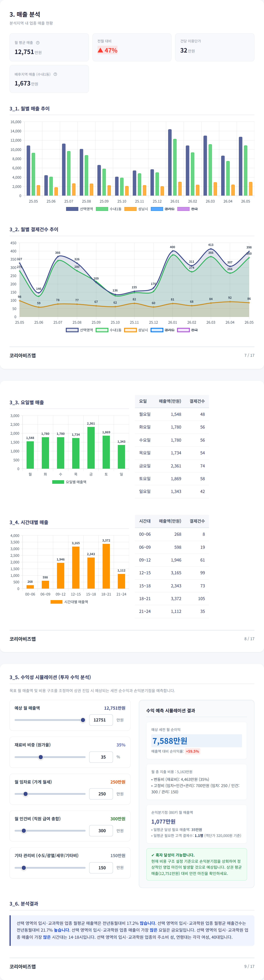
Task: Click page number 8 / 17
Action: tap(249, 639)
